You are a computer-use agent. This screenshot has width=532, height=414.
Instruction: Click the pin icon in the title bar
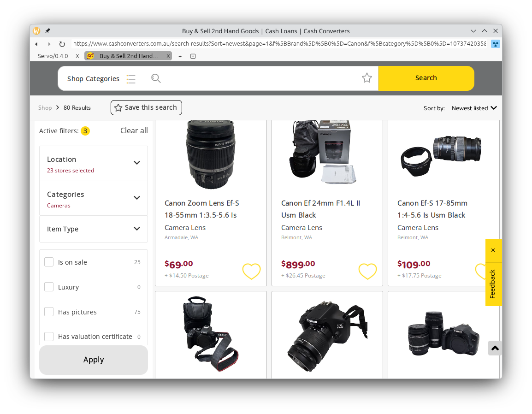[x=47, y=31]
